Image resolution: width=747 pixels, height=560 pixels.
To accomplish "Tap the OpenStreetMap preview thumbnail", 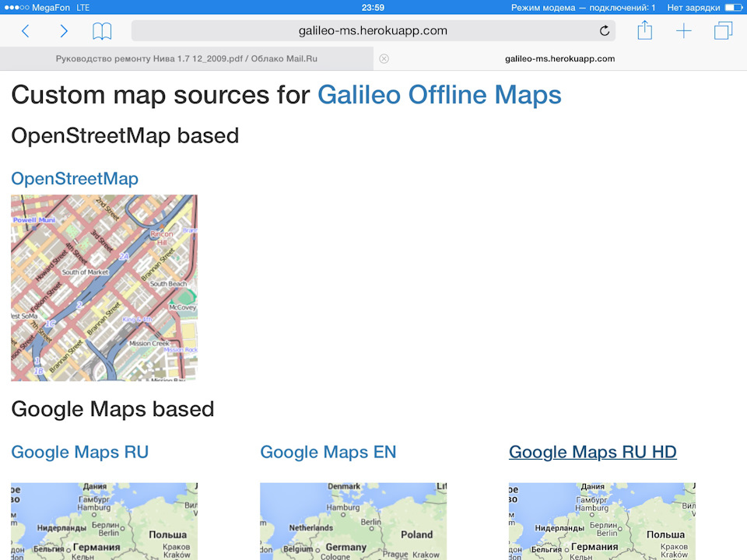I will click(104, 288).
